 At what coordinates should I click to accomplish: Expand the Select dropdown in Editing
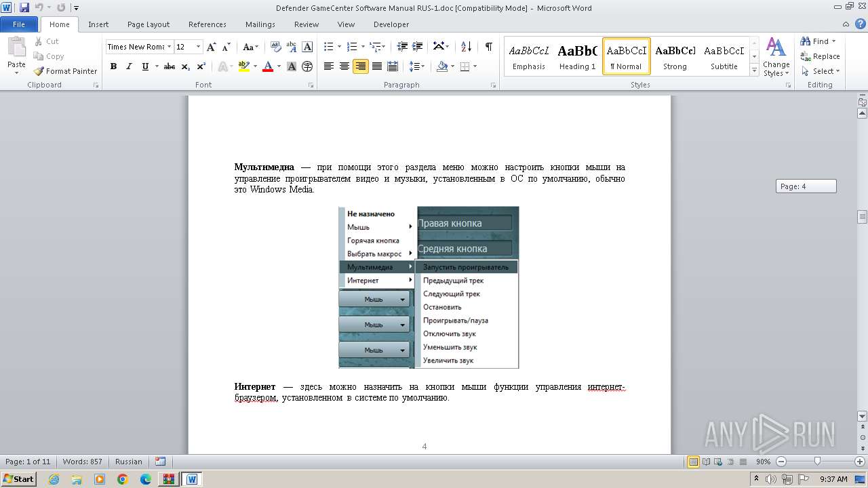coord(820,71)
